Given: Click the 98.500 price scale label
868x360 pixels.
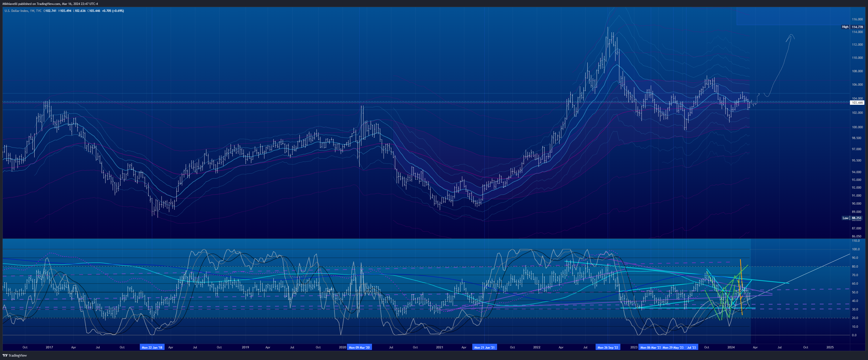Looking at the screenshot, I should click(857, 138).
